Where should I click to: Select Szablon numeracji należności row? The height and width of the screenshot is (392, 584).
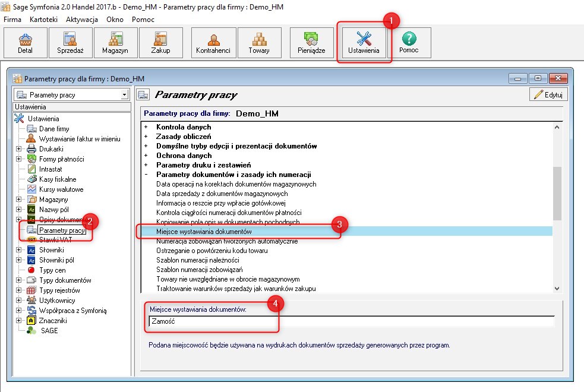pyautogui.click(x=198, y=260)
